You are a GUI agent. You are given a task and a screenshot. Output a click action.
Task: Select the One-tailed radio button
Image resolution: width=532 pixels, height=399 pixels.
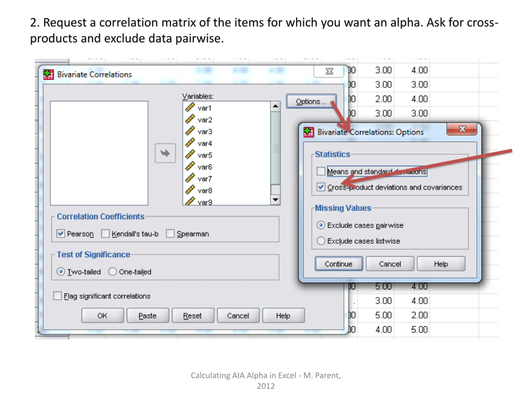coord(112,272)
